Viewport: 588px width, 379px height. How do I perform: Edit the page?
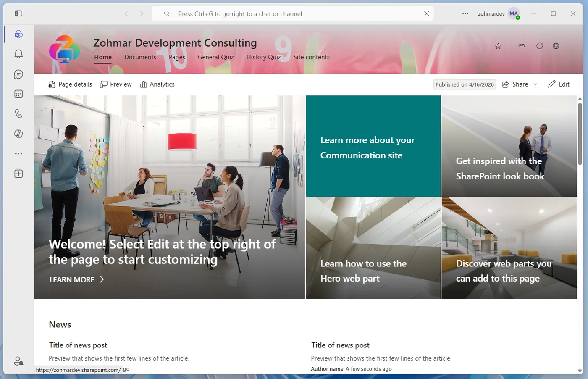point(559,84)
